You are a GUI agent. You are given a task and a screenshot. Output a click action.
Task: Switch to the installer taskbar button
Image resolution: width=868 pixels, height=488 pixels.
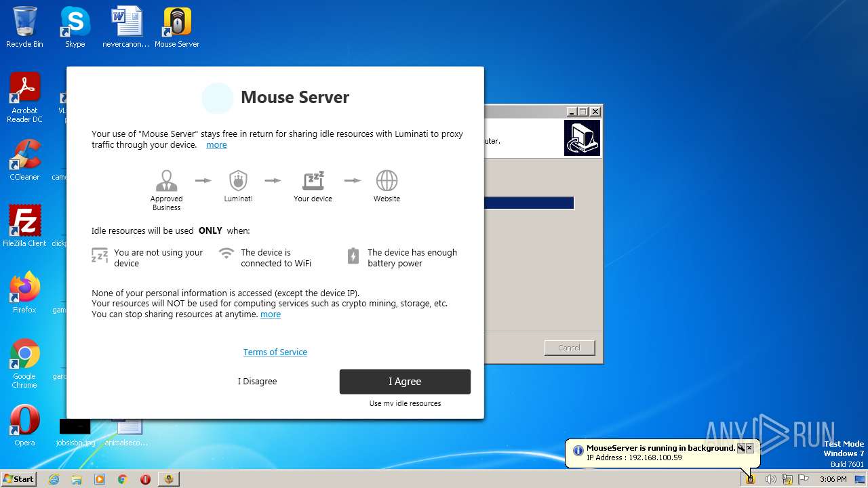[x=169, y=479]
